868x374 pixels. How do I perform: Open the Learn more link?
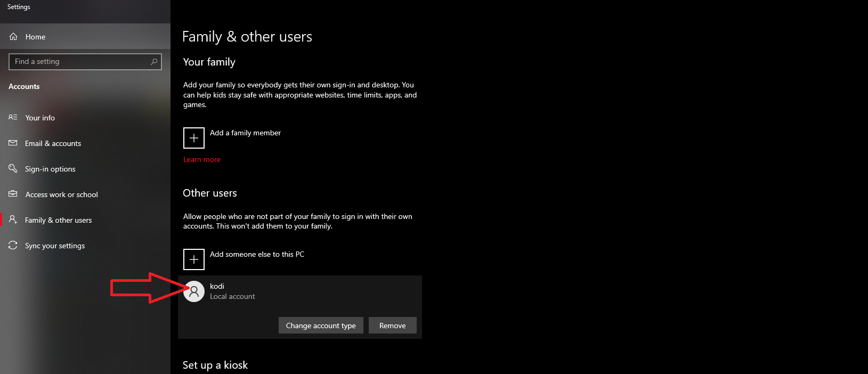tap(201, 159)
